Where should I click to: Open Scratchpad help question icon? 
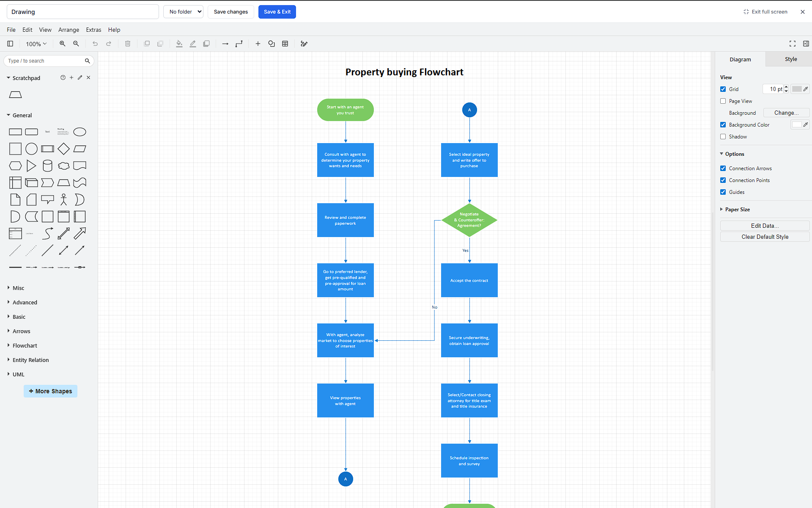[63, 77]
